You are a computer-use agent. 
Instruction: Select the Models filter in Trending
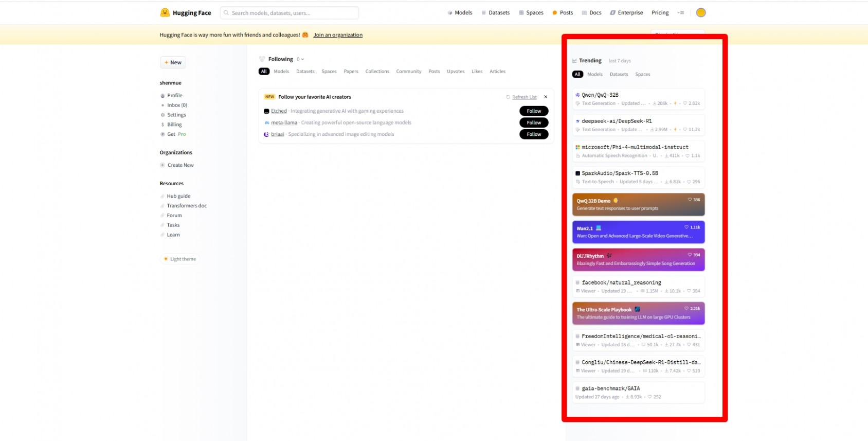[x=595, y=75]
